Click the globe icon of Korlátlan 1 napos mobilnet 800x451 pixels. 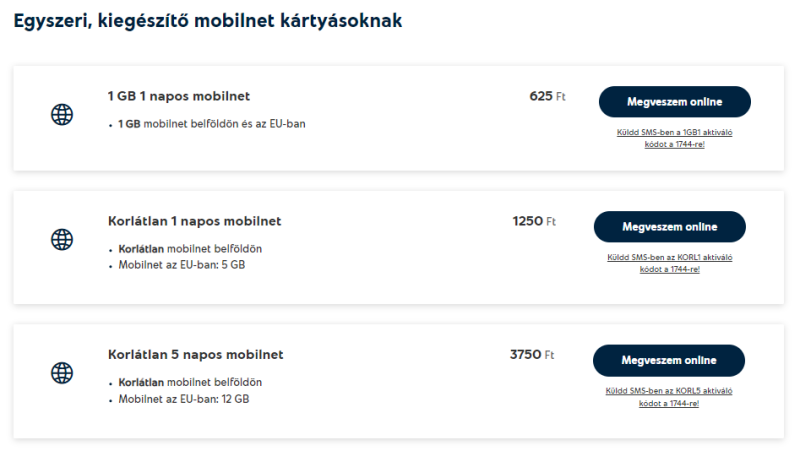62,240
